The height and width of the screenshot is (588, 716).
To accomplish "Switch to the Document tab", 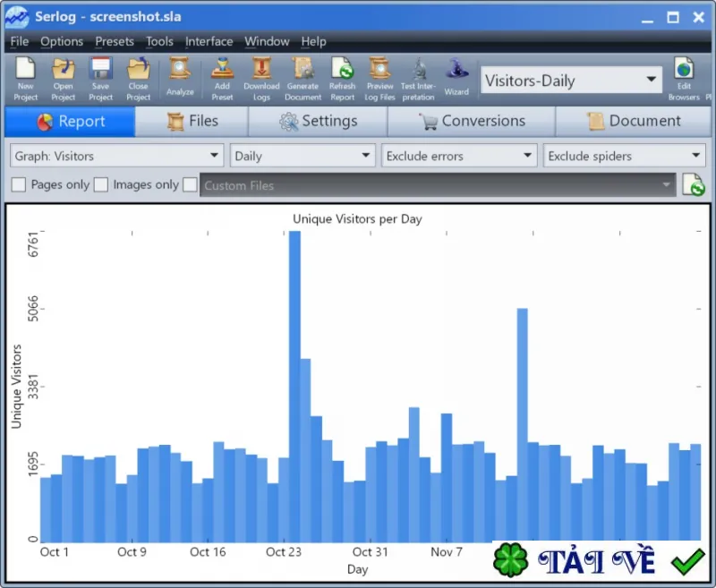I will pyautogui.click(x=634, y=122).
